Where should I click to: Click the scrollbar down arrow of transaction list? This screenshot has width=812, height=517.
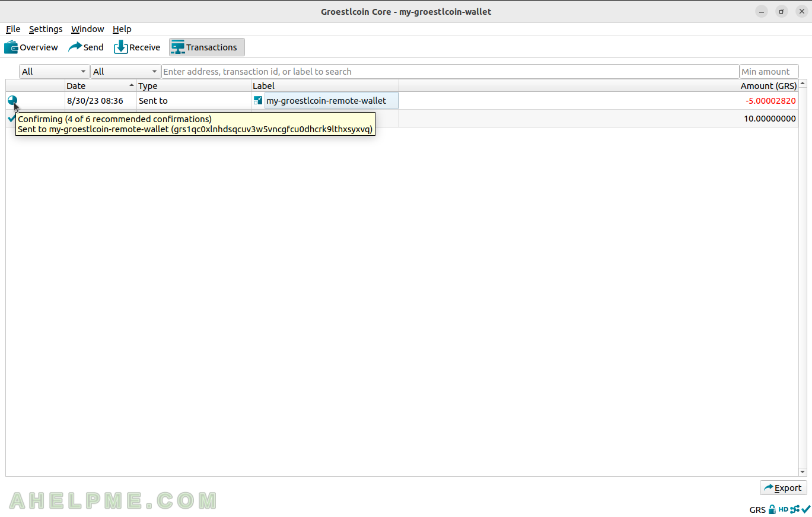click(803, 472)
